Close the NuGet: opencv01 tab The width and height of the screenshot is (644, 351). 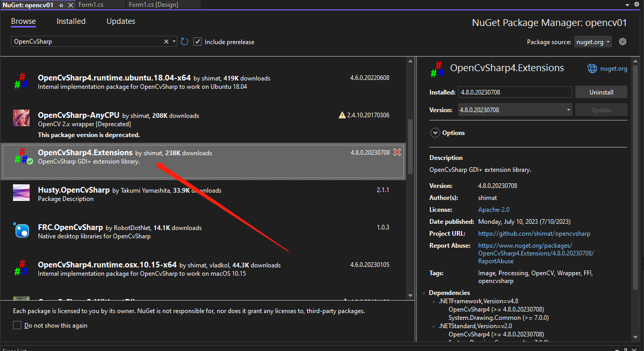click(70, 5)
